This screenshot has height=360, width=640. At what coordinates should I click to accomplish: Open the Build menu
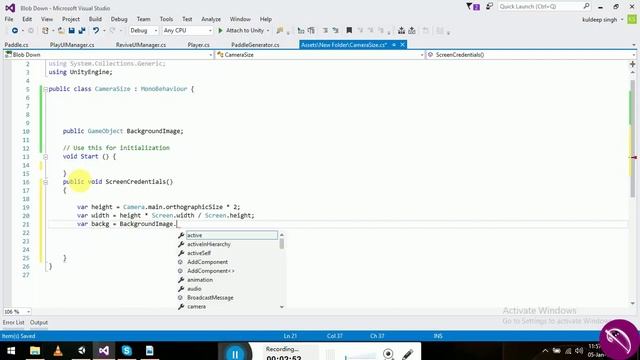[95, 19]
